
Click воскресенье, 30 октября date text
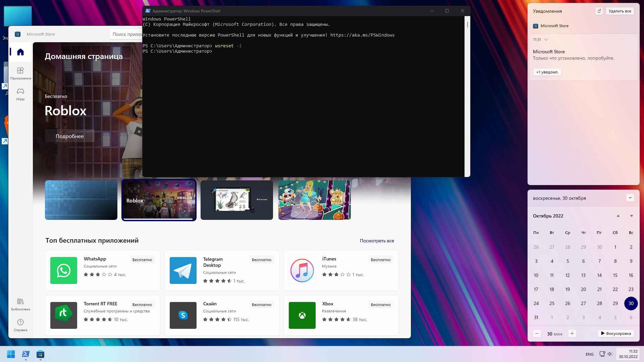click(559, 198)
